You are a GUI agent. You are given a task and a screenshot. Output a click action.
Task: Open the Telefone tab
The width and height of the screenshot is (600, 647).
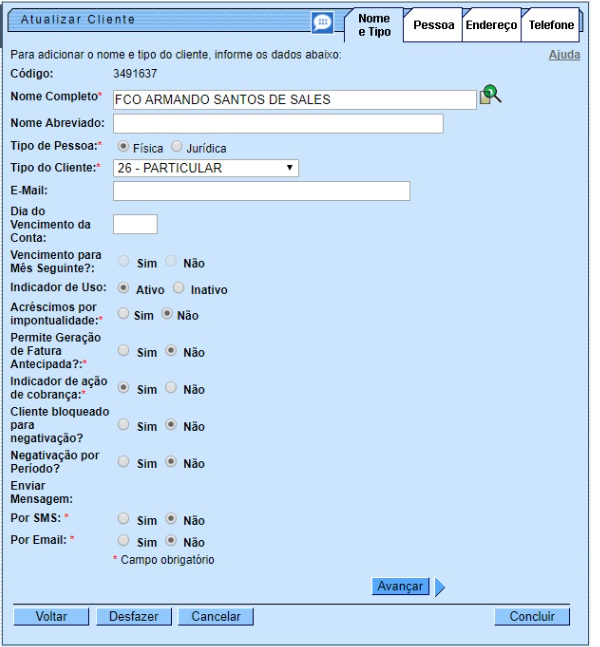551,25
